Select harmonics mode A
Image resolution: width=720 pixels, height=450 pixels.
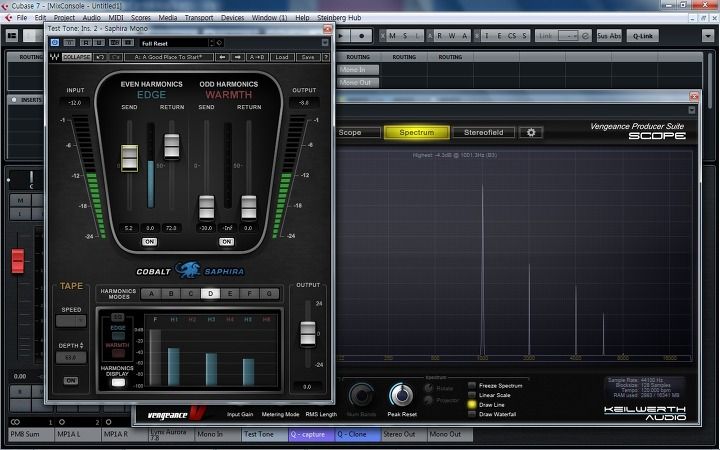tap(151, 293)
